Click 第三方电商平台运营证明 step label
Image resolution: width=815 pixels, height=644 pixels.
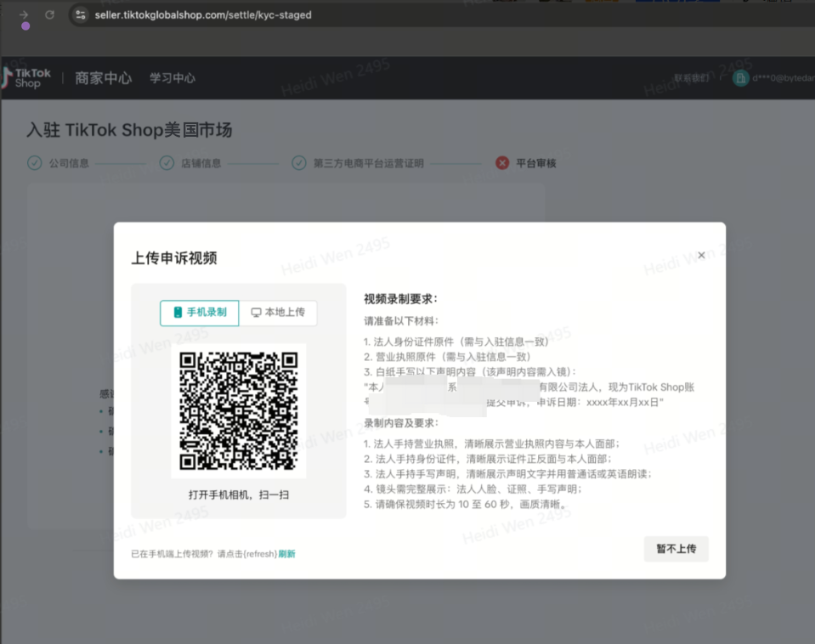369,163
